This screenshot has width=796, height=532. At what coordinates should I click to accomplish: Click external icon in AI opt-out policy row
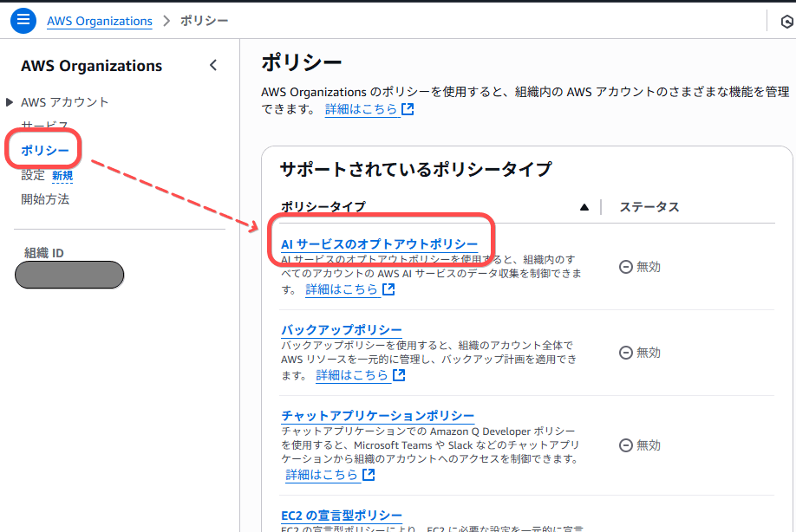pyautogui.click(x=388, y=289)
